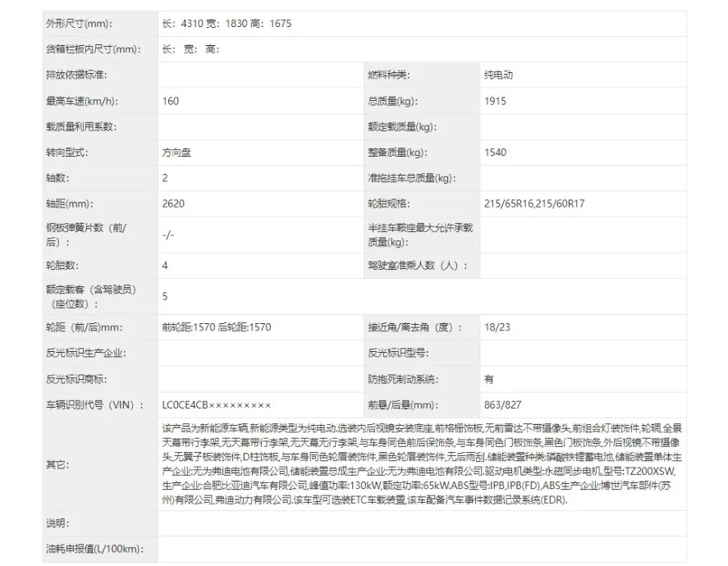Image resolution: width=728 pixels, height=566 pixels.
Task: Click the 货箱栏板内尺寸(mm) label
Action: [94, 49]
